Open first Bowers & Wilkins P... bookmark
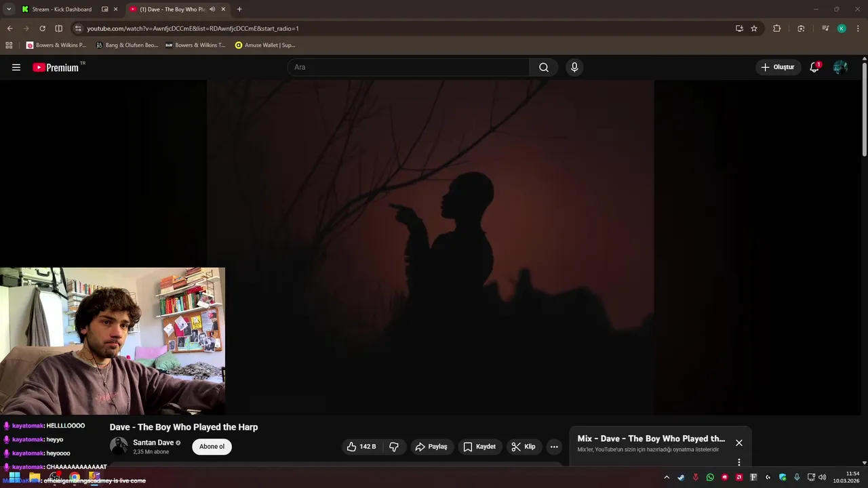 pyautogui.click(x=56, y=45)
